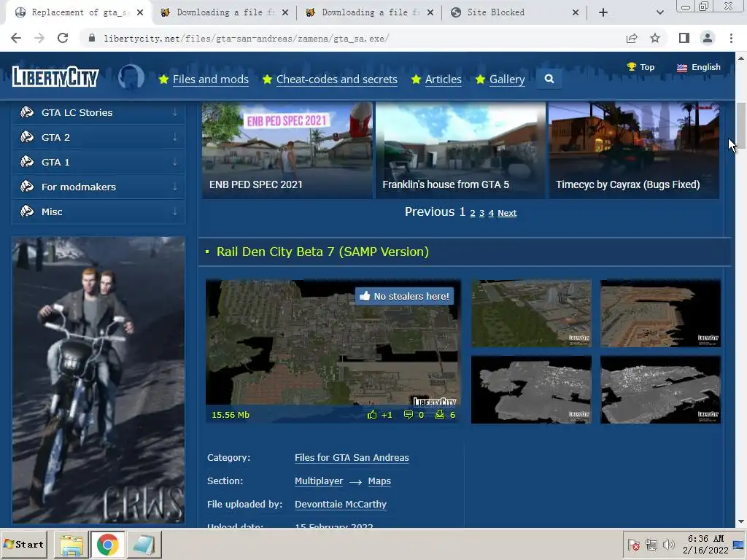The width and height of the screenshot is (747, 560).
Task: Open the Articles menu item
Action: point(443,79)
